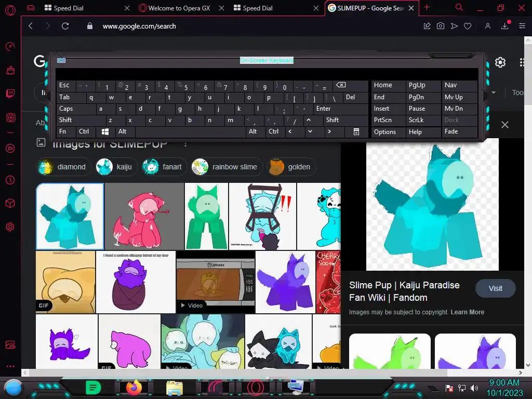Open Firefox from the taskbar
The width and height of the screenshot is (532, 399).
134,388
